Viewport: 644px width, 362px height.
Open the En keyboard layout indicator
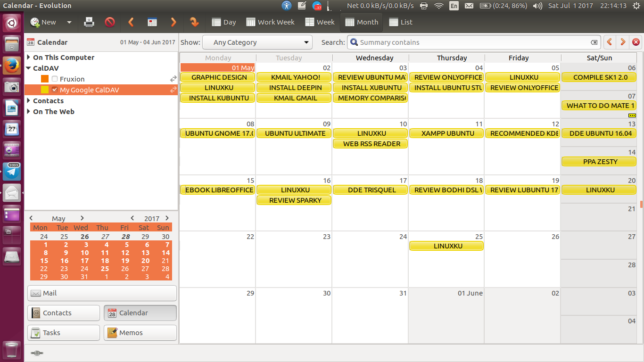(454, 6)
